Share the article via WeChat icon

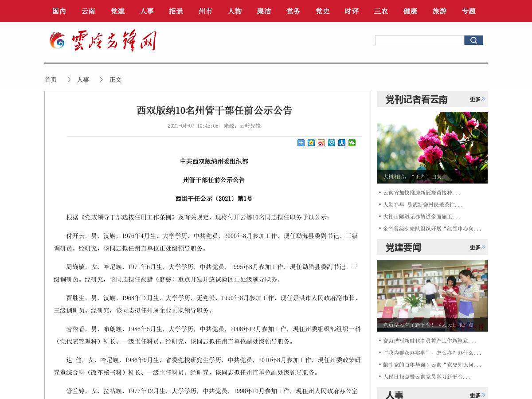click(x=352, y=143)
